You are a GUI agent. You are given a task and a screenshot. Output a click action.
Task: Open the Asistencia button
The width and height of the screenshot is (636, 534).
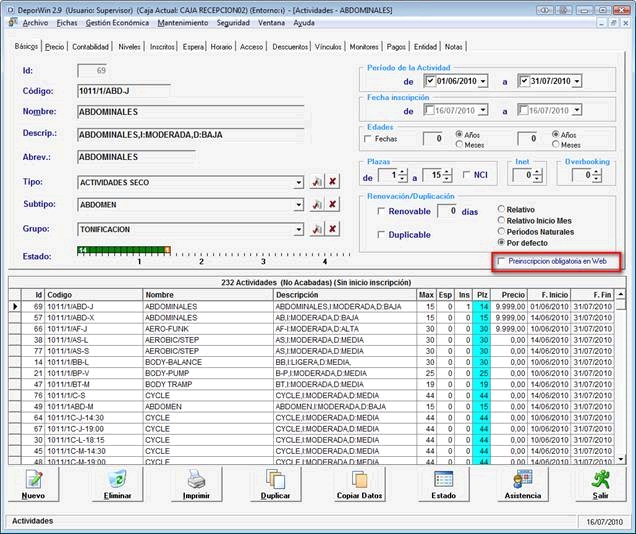click(x=523, y=484)
